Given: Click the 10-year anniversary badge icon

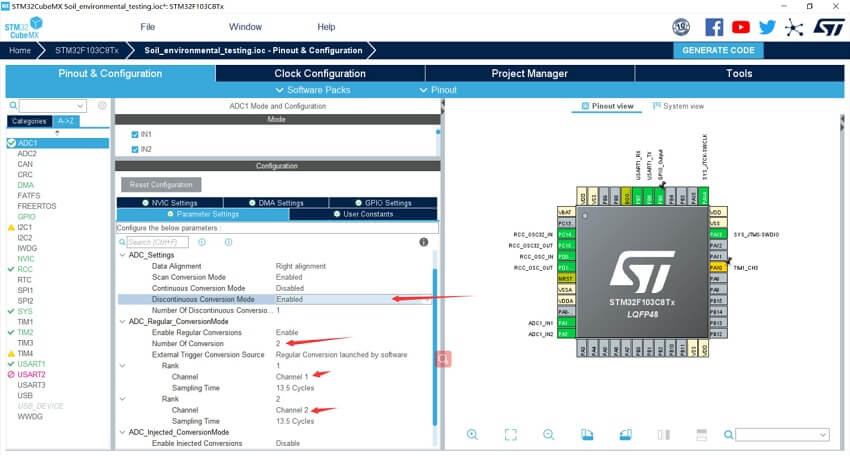Looking at the screenshot, I should pyautogui.click(x=681, y=27).
